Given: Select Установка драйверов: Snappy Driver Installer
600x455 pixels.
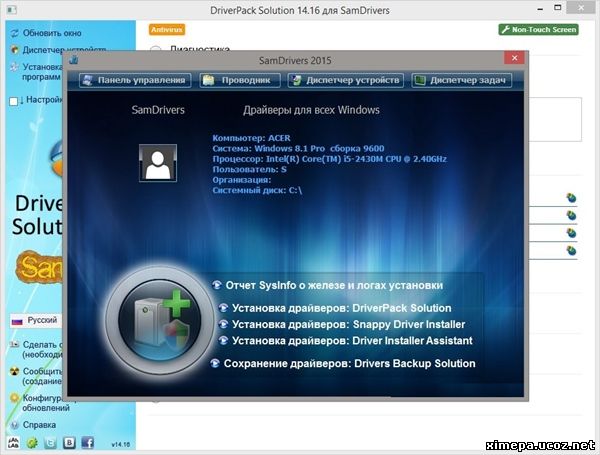Looking at the screenshot, I should 342,324.
